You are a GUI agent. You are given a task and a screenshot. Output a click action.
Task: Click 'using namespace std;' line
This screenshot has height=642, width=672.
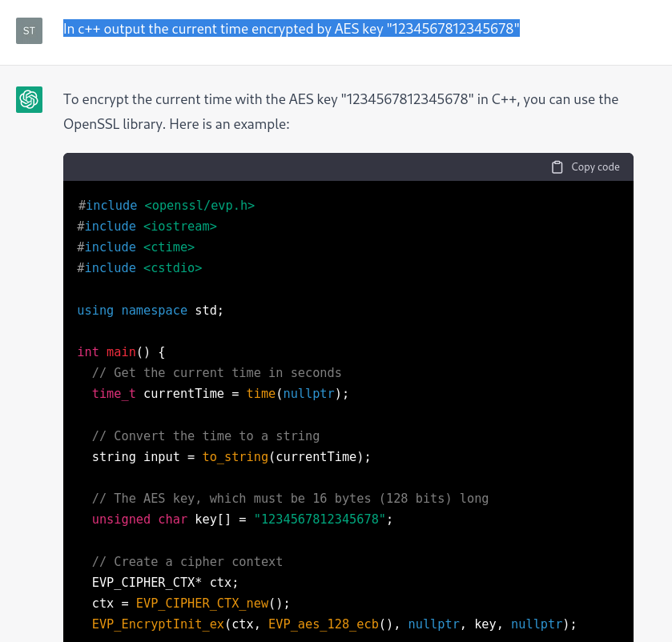151,311
